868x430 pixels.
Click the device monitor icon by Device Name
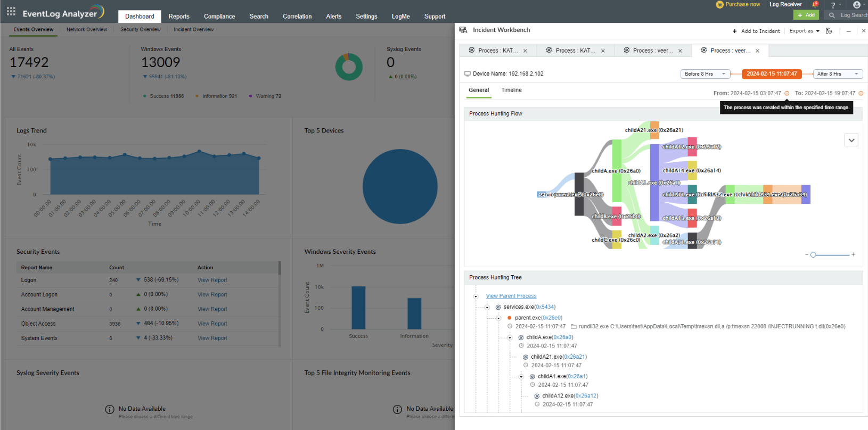point(468,74)
